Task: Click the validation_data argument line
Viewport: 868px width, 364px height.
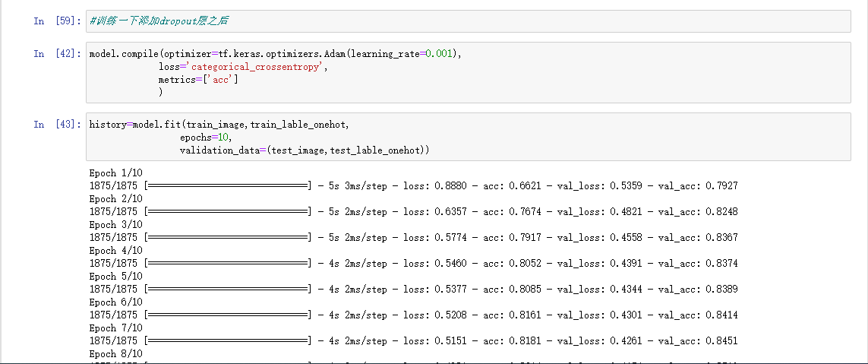Action: [x=305, y=150]
